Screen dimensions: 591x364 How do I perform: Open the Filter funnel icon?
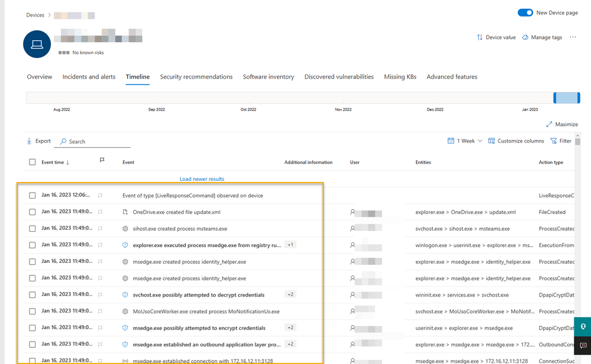tap(553, 141)
